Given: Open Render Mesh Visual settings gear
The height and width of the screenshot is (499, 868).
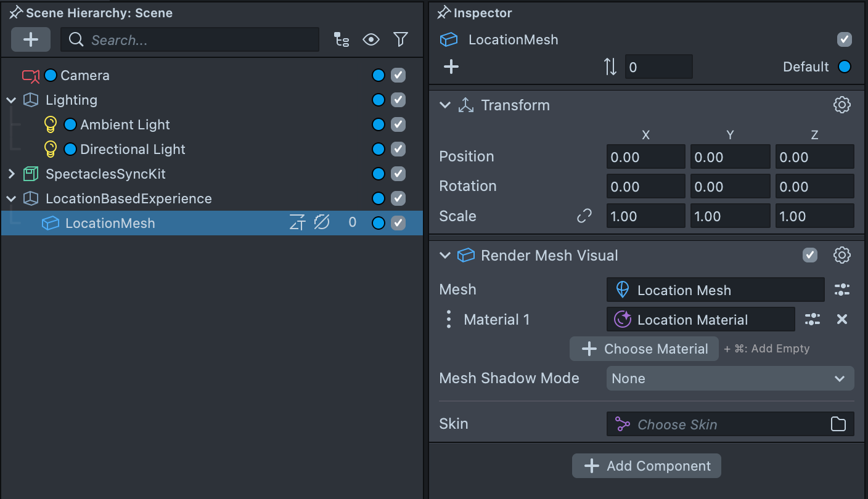Looking at the screenshot, I should pyautogui.click(x=841, y=256).
